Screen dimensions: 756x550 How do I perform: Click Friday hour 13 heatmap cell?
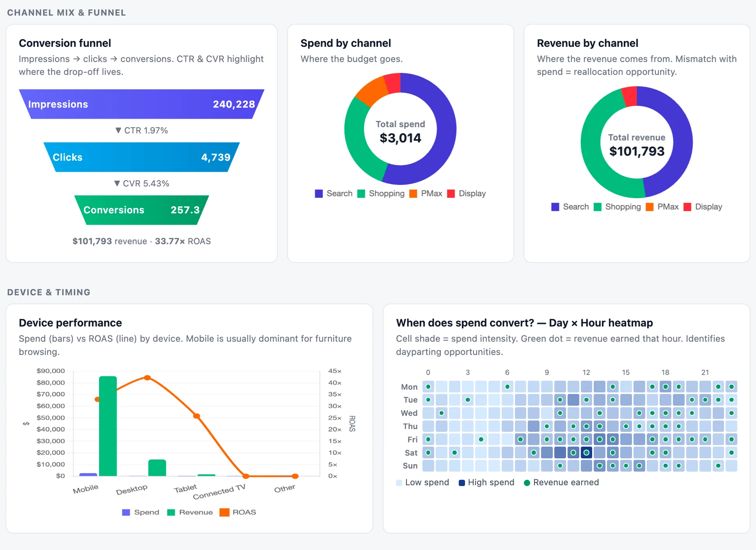[600, 439]
